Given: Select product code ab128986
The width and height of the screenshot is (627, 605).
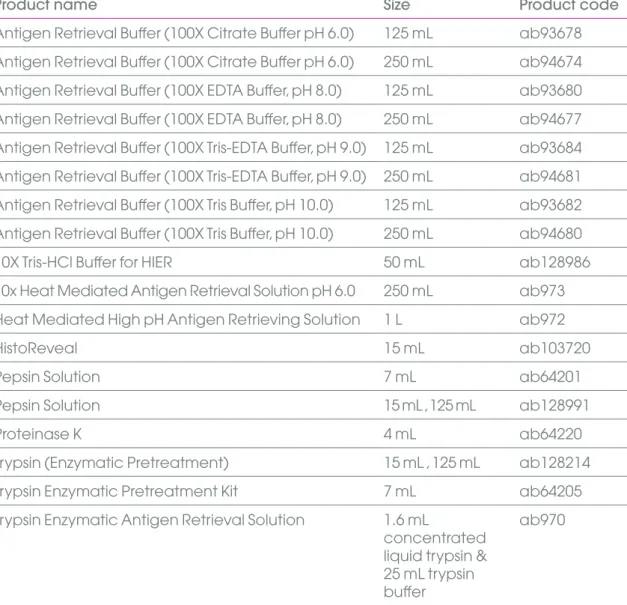Looking at the screenshot, I should 555,262.
